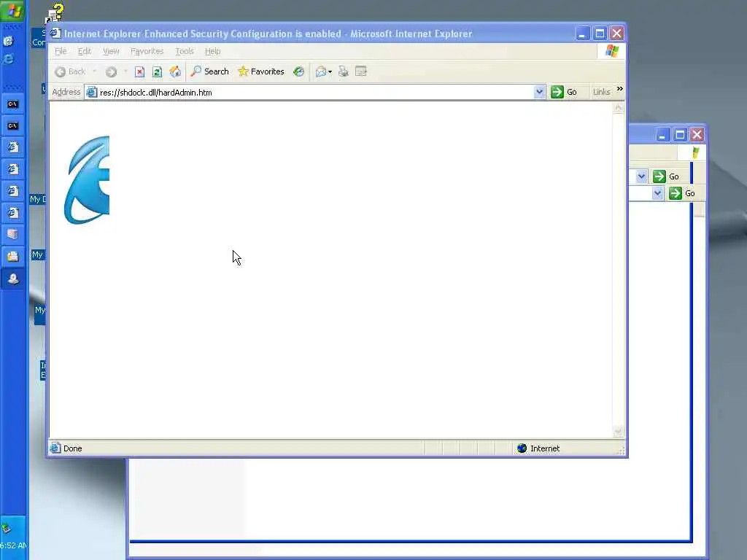
Task: Expand the address bar dropdown list
Action: [x=539, y=92]
